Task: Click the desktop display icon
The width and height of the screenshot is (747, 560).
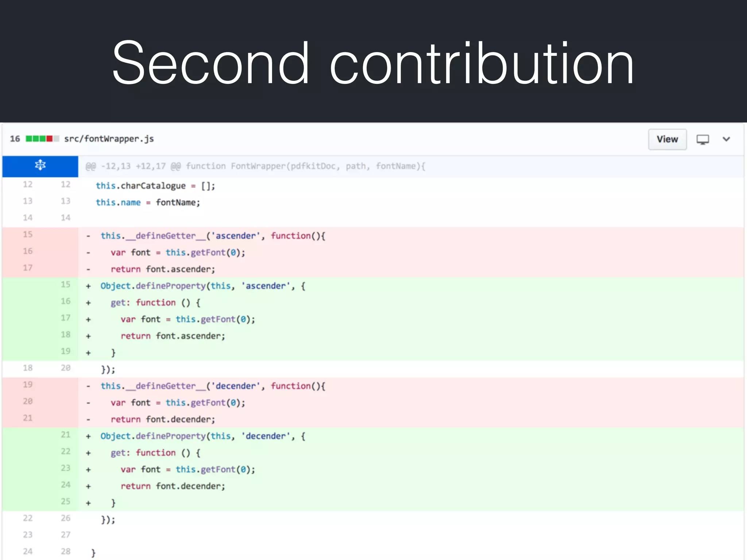Action: pyautogui.click(x=703, y=139)
